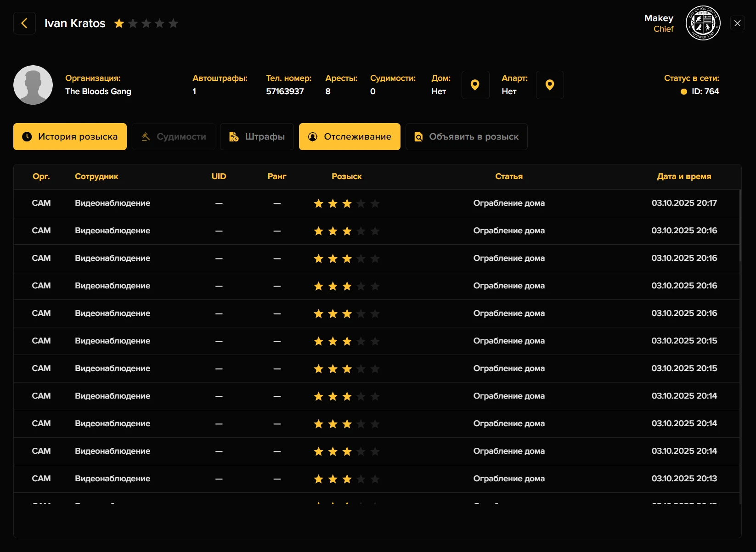Click the document icon in Штрафы
The image size is (756, 552).
click(234, 137)
